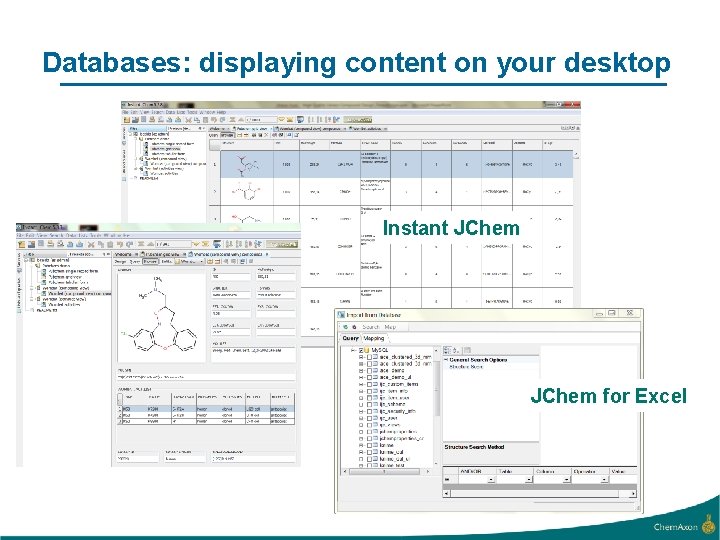Viewport: 720px width, 540px height.
Task: Click Redo icon in back Instant JChem toolbar
Action: [x=222, y=120]
